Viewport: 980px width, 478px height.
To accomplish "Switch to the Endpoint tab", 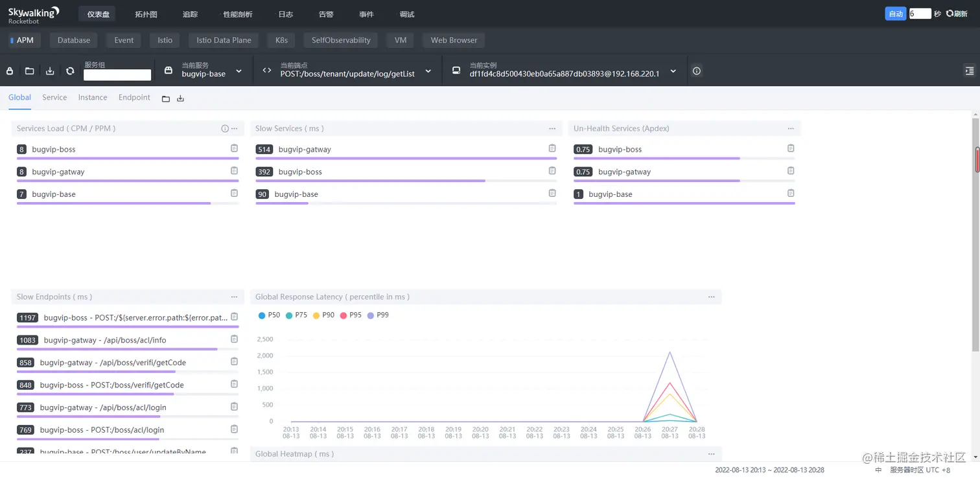I will coord(134,97).
